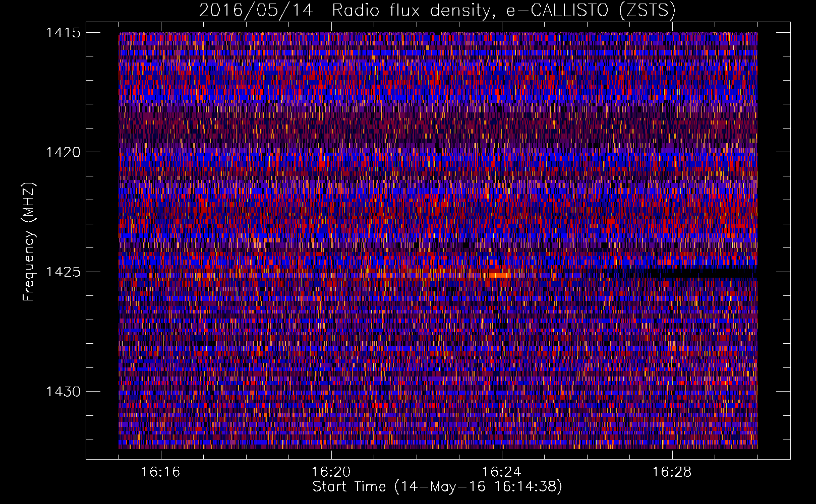This screenshot has width=816, height=504.
Task: Click the plot title '2016/05/14 Radio flux density, e-CALLISTO (ZSTS)'
Action: coord(437,10)
